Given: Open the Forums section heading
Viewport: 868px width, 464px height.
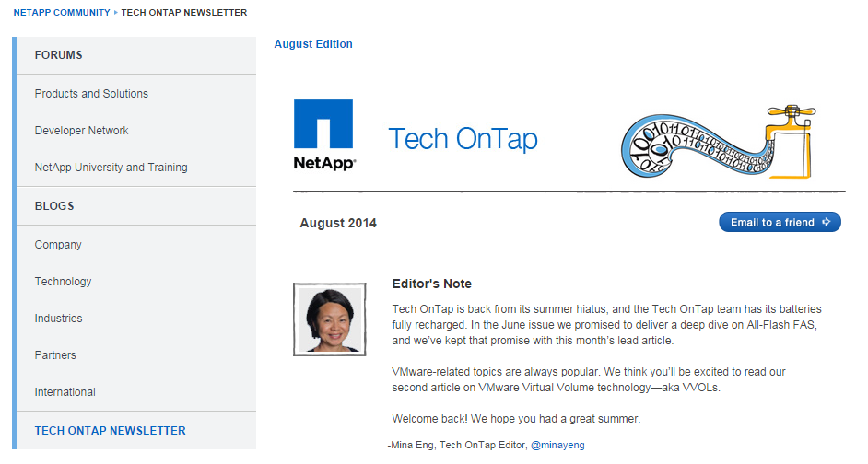Looking at the screenshot, I should (x=59, y=55).
